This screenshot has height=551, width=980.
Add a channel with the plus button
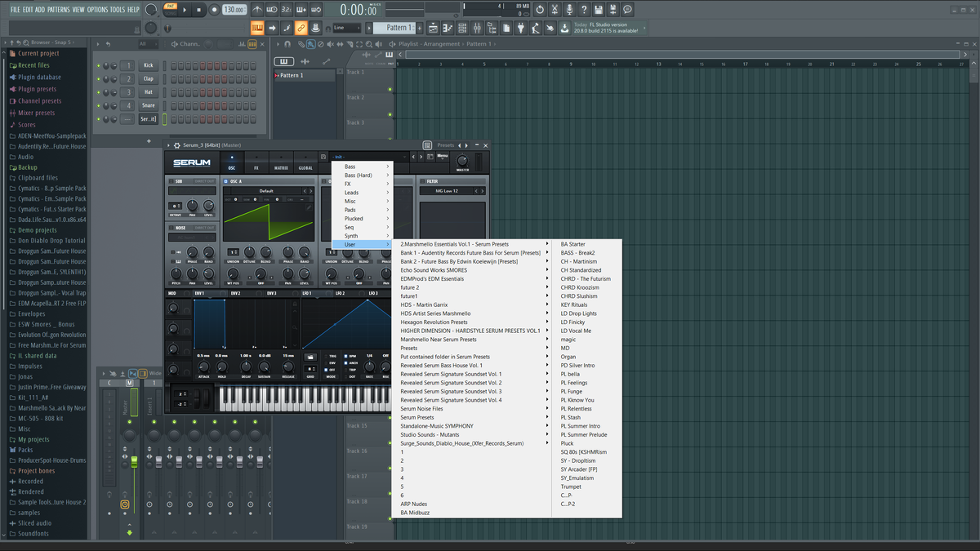coord(149,141)
